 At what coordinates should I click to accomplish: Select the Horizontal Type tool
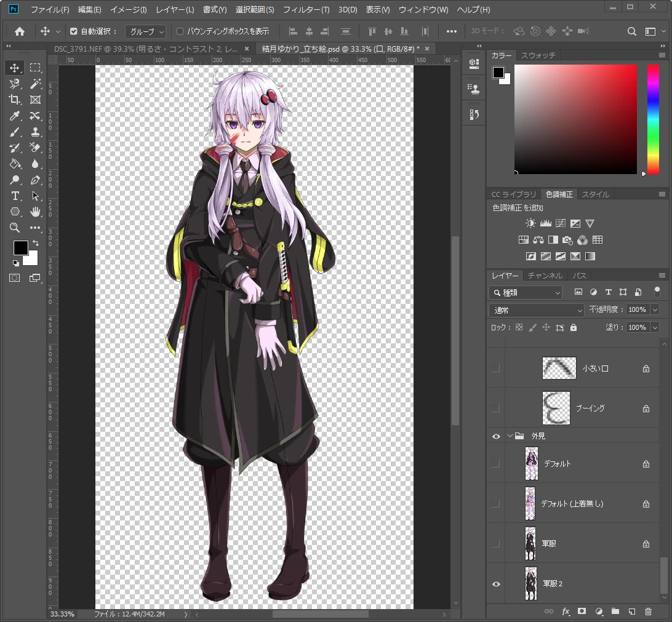tap(14, 196)
